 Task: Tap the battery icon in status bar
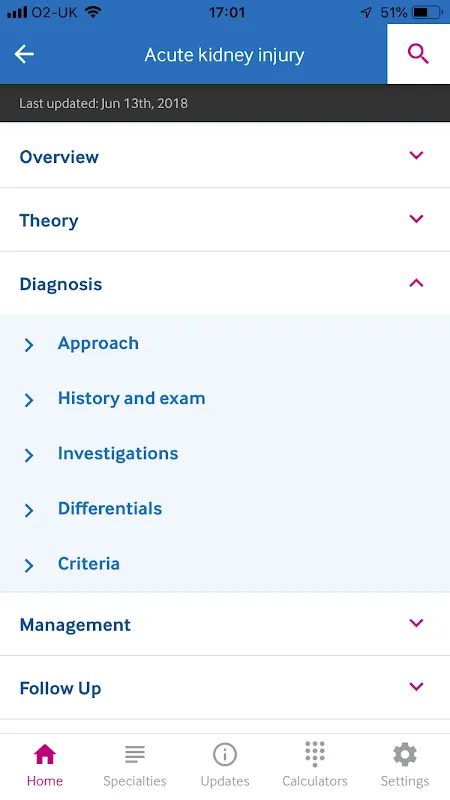[x=428, y=12]
